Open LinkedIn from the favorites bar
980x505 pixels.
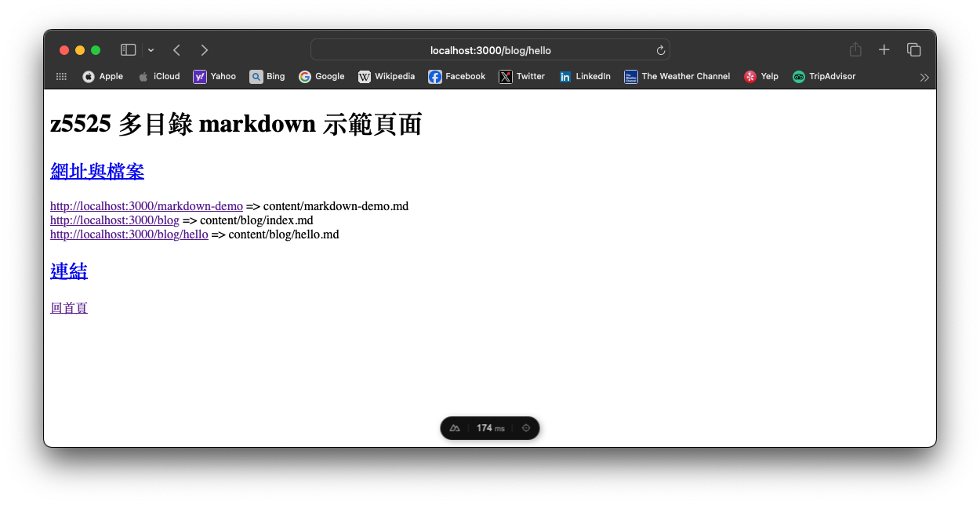tap(585, 76)
